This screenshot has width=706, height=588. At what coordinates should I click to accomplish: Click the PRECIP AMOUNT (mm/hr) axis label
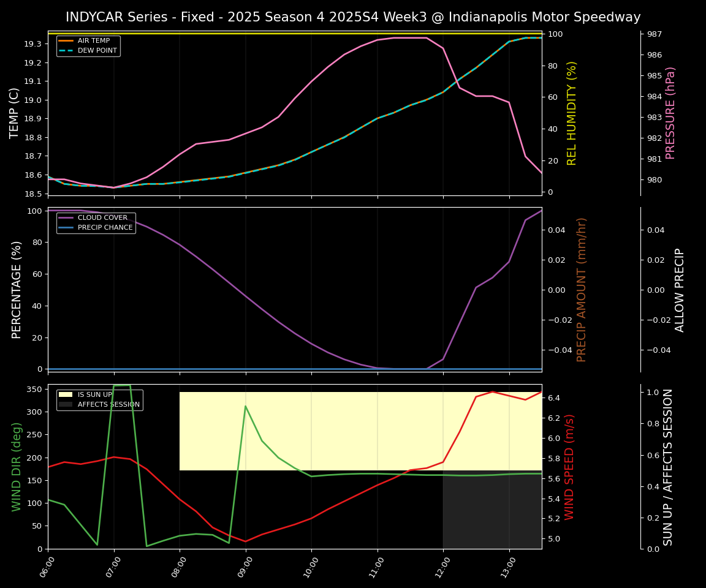pyautogui.click(x=581, y=290)
